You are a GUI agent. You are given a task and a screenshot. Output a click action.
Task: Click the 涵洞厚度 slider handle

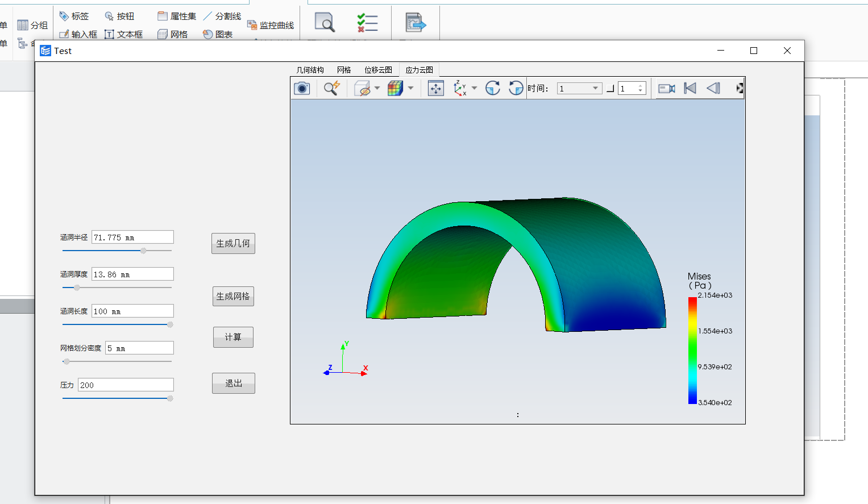tap(77, 288)
